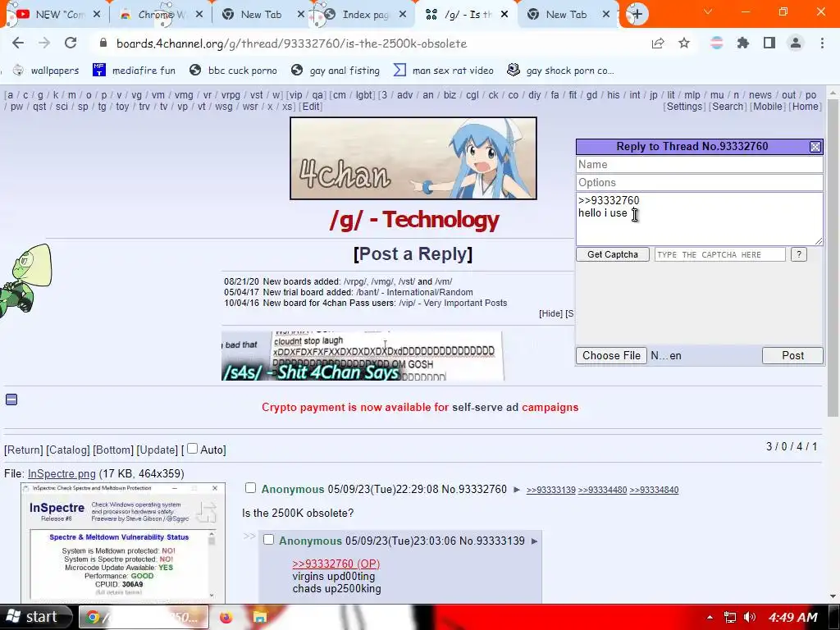
Task: Launch Firefox from the taskbar
Action: [x=226, y=618]
